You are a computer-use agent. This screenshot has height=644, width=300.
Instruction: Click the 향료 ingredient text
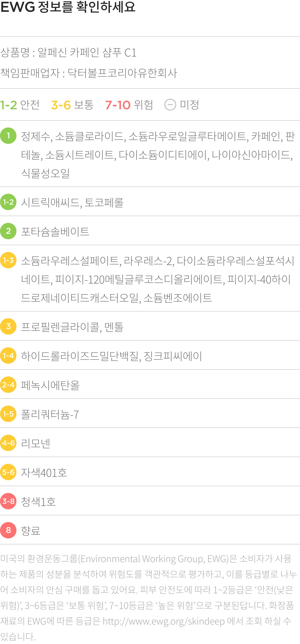pyautogui.click(x=30, y=530)
